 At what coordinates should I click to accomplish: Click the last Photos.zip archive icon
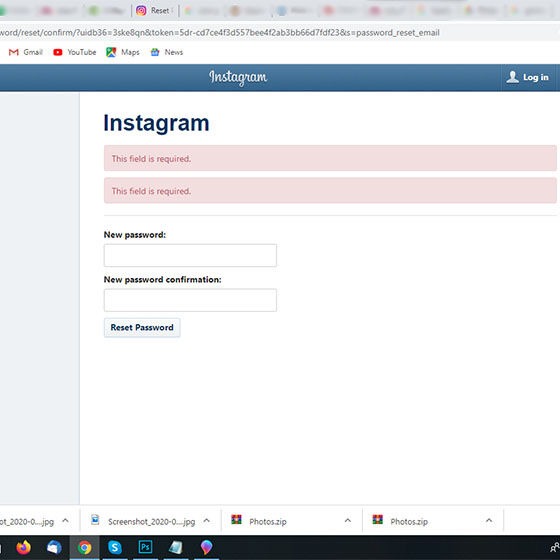(378, 520)
